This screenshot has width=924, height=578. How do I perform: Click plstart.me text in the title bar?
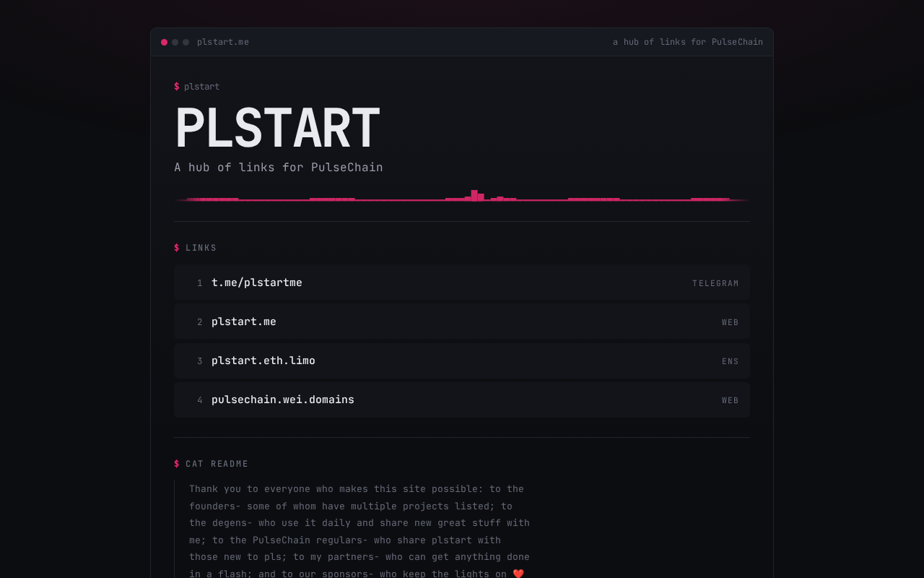223,42
